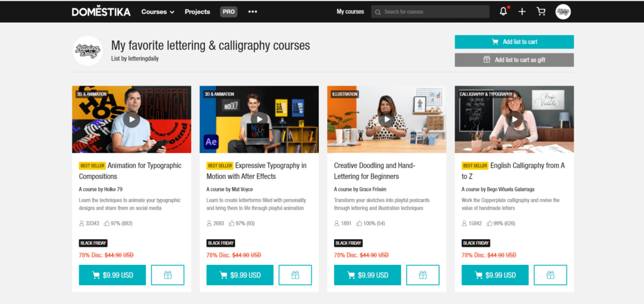This screenshot has height=304, width=644.
Task: Click Add list to cart as gift
Action: click(x=514, y=60)
